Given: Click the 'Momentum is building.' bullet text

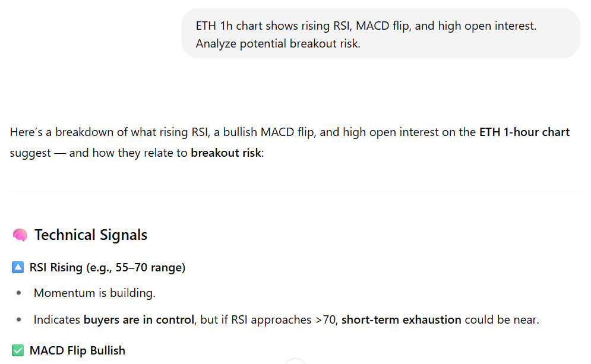Looking at the screenshot, I should click(x=94, y=293).
